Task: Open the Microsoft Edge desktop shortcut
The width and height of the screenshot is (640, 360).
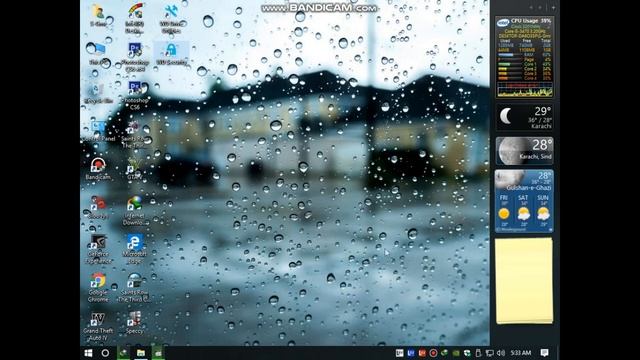Action: (135, 249)
